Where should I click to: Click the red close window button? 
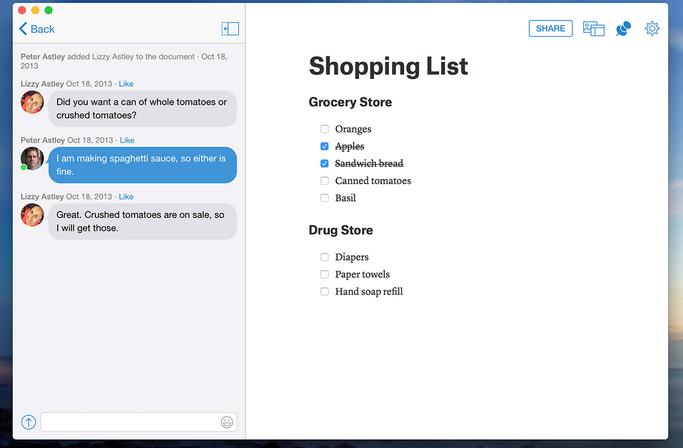coord(22,10)
